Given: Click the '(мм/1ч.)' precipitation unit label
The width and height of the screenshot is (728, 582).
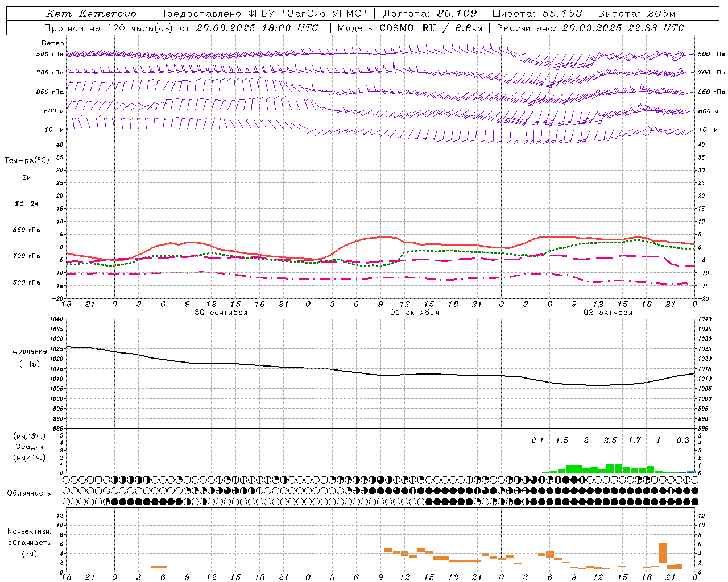Looking at the screenshot, I should pos(29,458).
